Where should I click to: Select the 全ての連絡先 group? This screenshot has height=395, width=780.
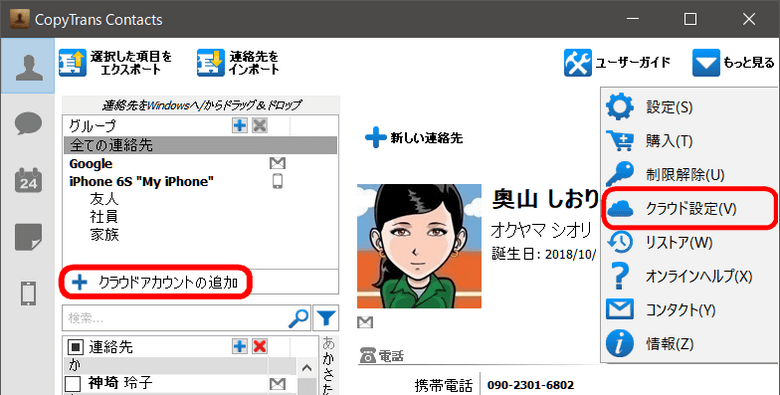[200, 145]
